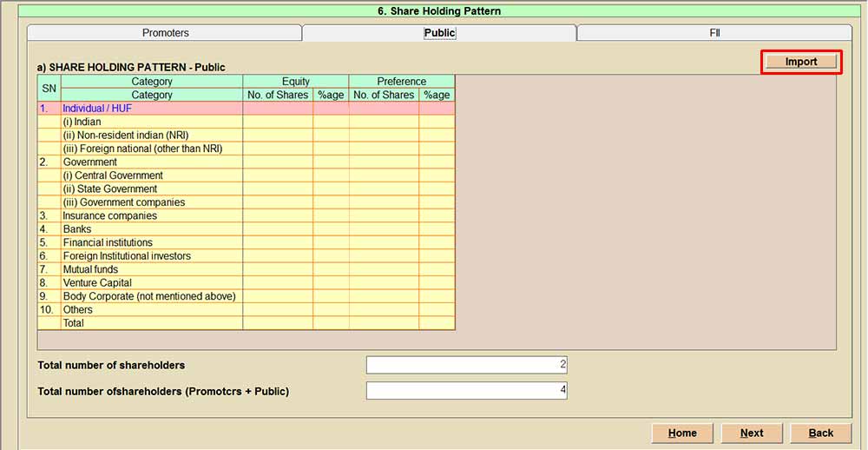Screen dimensions: 868x450
Task: Click Promoters + Public shareholders total field
Action: pyautogui.click(x=466, y=391)
